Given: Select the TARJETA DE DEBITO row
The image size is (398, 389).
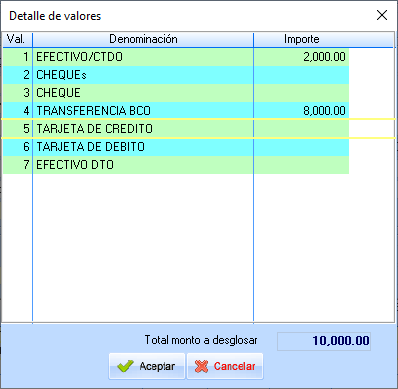Looking at the screenshot, I should [176, 147].
